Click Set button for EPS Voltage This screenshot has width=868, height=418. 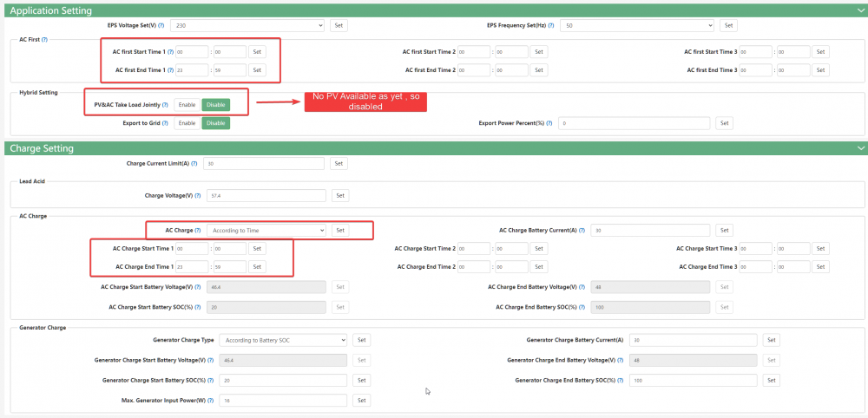click(x=339, y=25)
